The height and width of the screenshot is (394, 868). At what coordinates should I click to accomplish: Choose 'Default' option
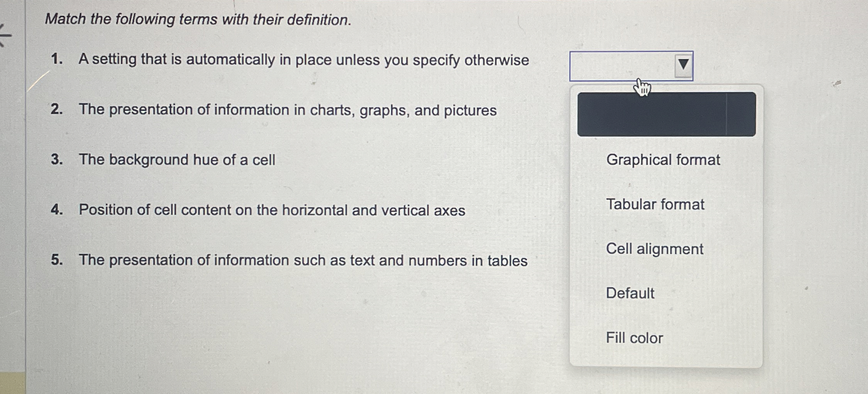coord(630,294)
